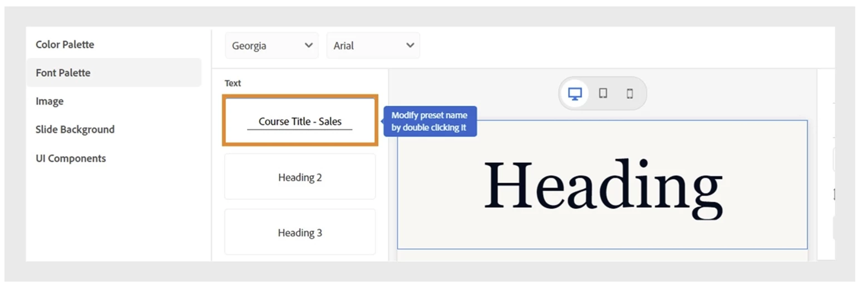868x288 pixels.
Task: Open the Arial font dropdown
Action: tap(373, 46)
